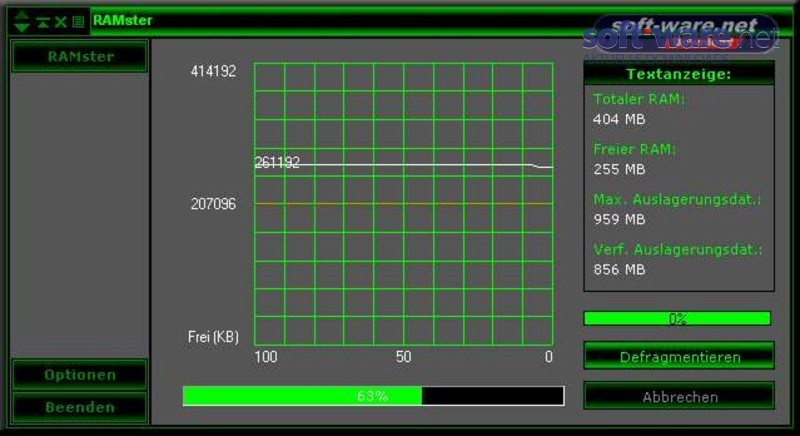This screenshot has height=436, width=800.
Task: Click the 856 MB available pagefile value
Action: coord(619,269)
